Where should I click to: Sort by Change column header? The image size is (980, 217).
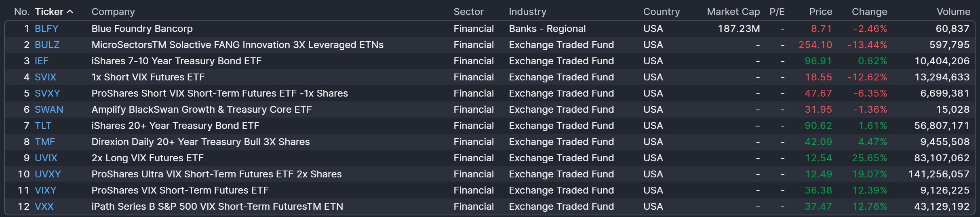869,12
